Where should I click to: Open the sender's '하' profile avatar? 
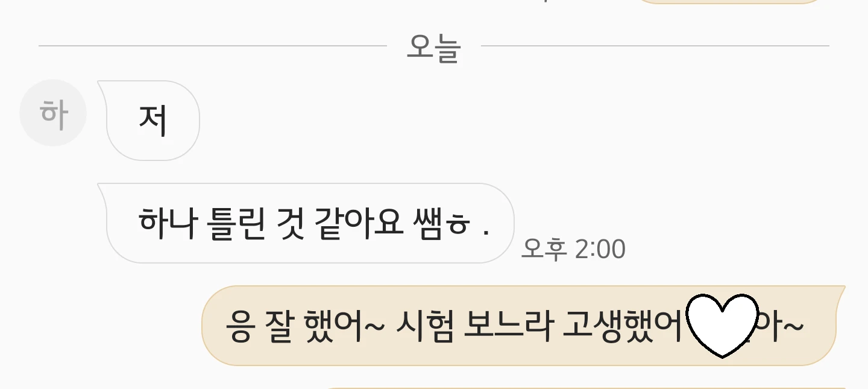click(x=53, y=113)
